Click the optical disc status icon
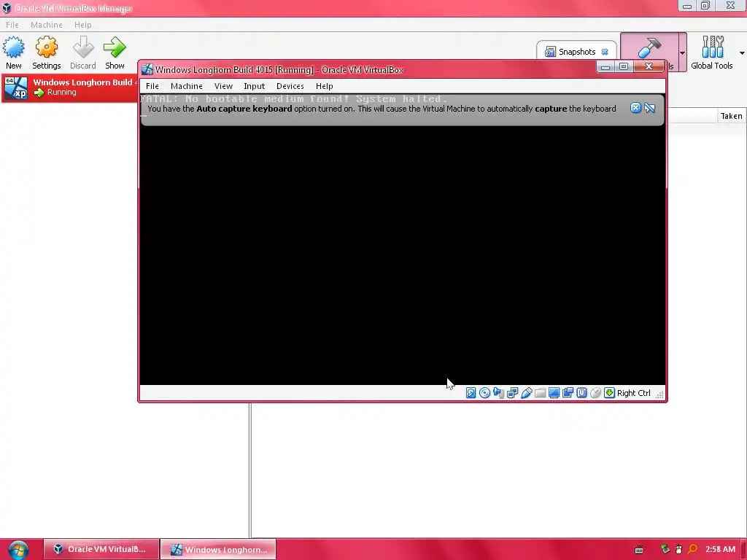 tap(484, 393)
